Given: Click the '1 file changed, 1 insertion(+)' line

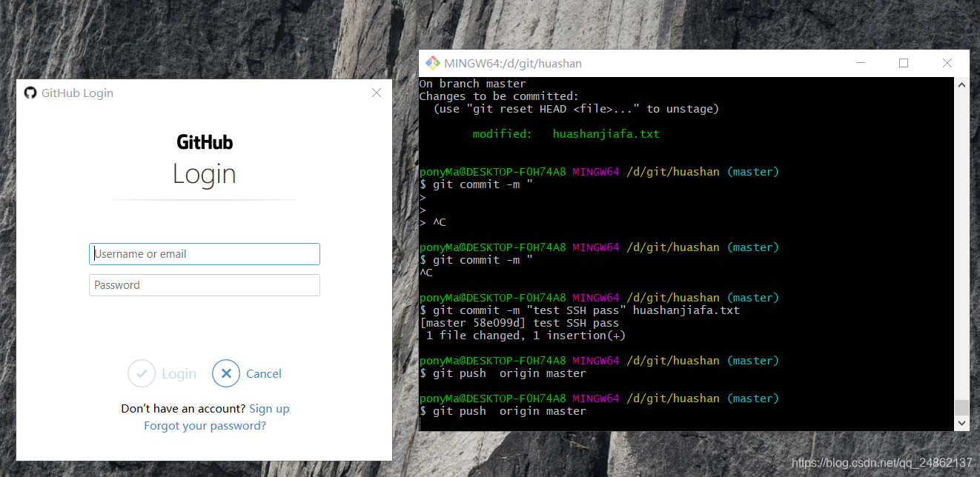Looking at the screenshot, I should click(x=526, y=336).
